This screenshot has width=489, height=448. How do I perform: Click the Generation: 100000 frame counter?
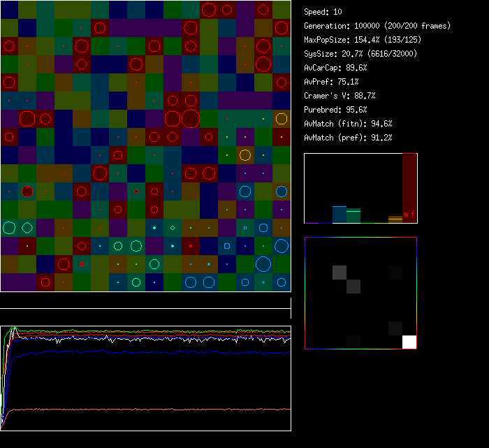(x=377, y=26)
